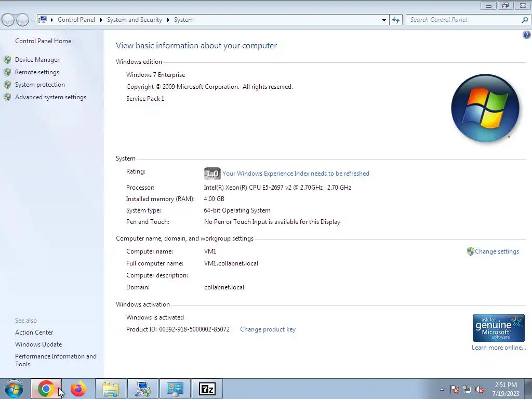
Task: Open the Windows Start menu
Action: click(x=14, y=389)
